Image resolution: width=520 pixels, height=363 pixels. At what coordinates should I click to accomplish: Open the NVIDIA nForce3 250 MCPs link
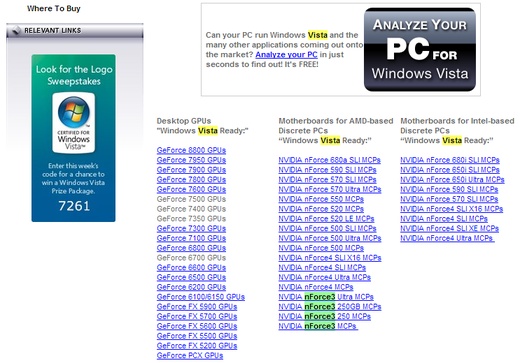point(325,316)
